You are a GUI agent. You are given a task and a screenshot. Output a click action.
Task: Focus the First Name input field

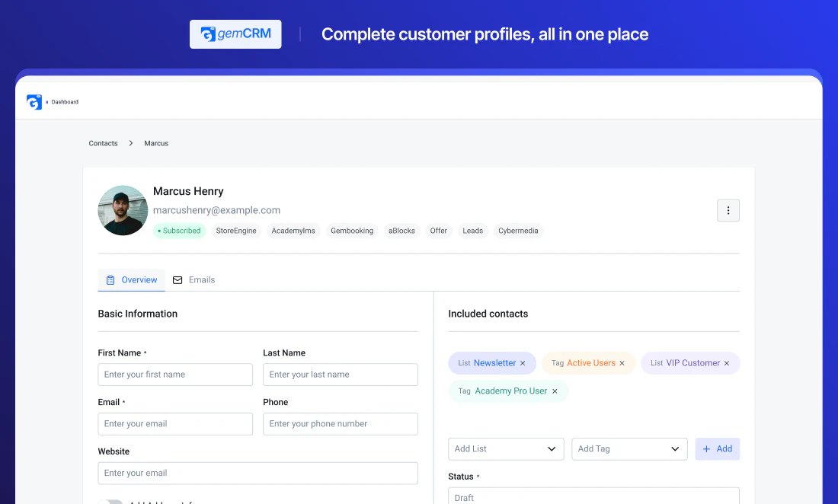[175, 375]
